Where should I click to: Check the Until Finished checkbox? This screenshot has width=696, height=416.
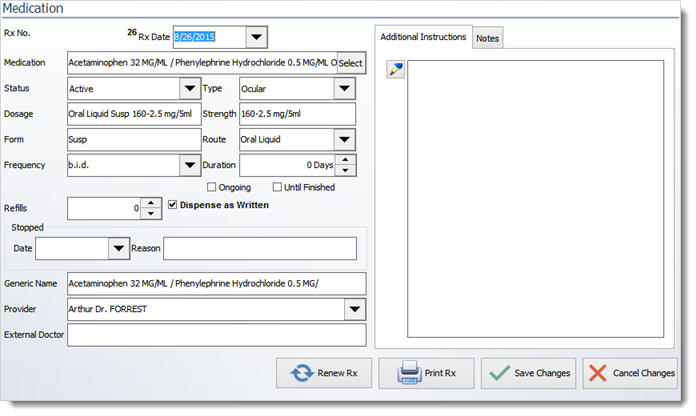pyautogui.click(x=277, y=187)
